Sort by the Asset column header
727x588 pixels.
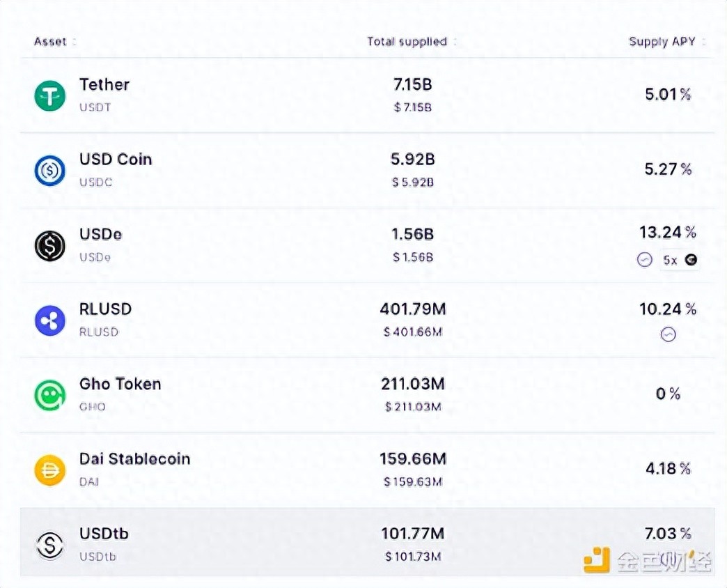[x=50, y=42]
